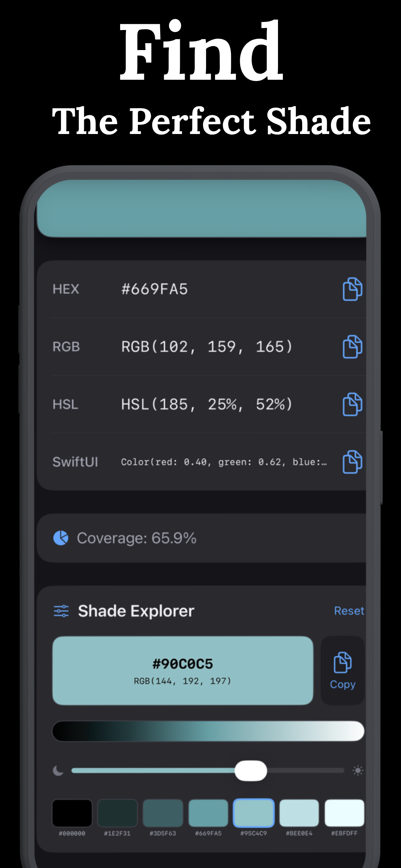The image size is (401, 868).
Task: Select the #1E2F31 shade swatch
Action: pyautogui.click(x=117, y=813)
